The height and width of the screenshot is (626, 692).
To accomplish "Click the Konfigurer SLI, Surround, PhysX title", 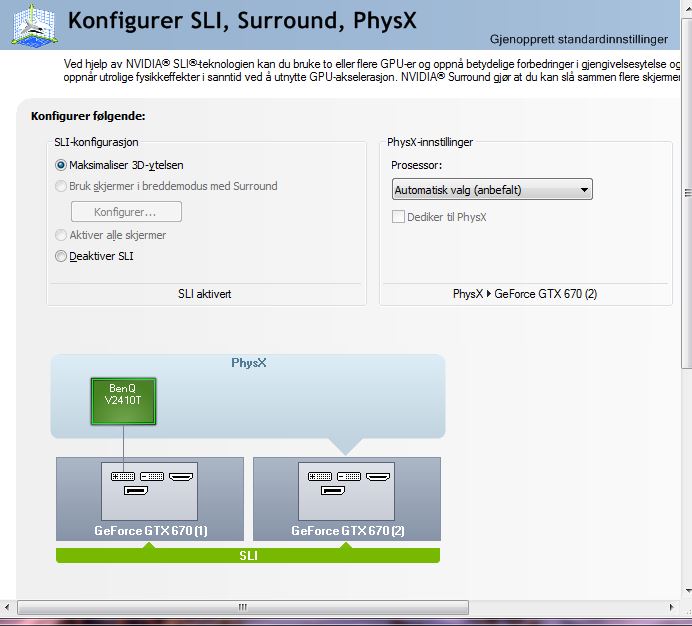I will pos(242,21).
